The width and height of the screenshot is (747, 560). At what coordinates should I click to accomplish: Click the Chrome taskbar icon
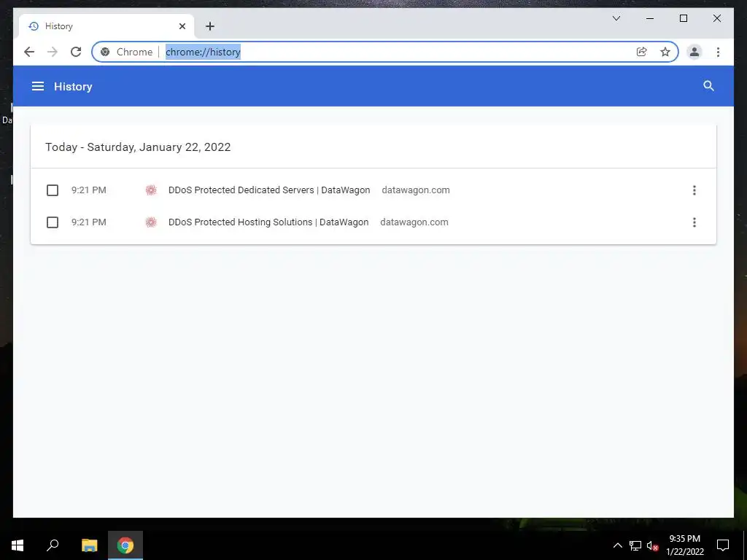125,545
